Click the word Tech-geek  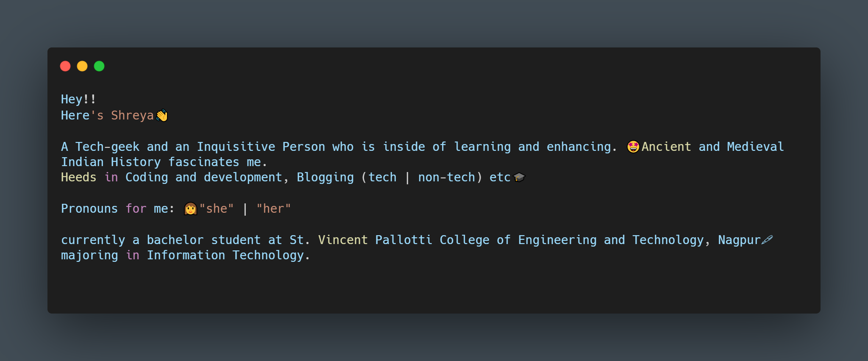(107, 147)
